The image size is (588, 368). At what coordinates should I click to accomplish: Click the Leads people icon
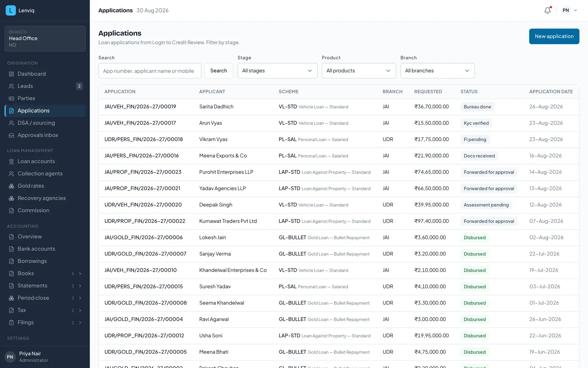coord(11,86)
